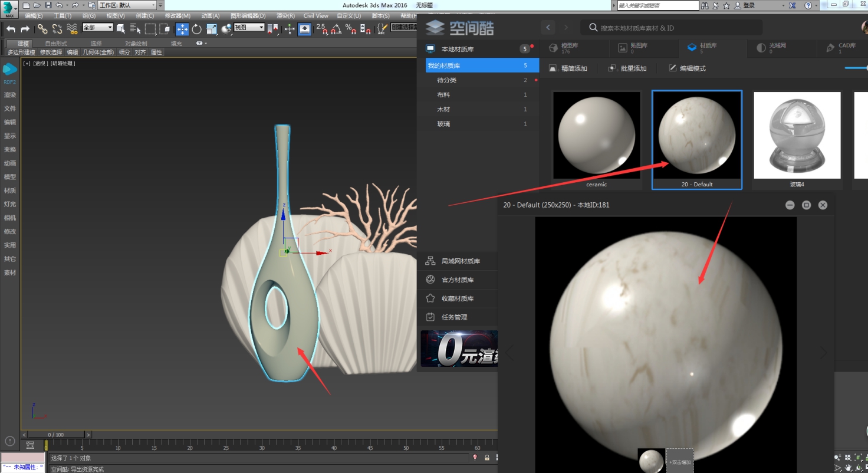Activate the Select Object tool

point(121,28)
